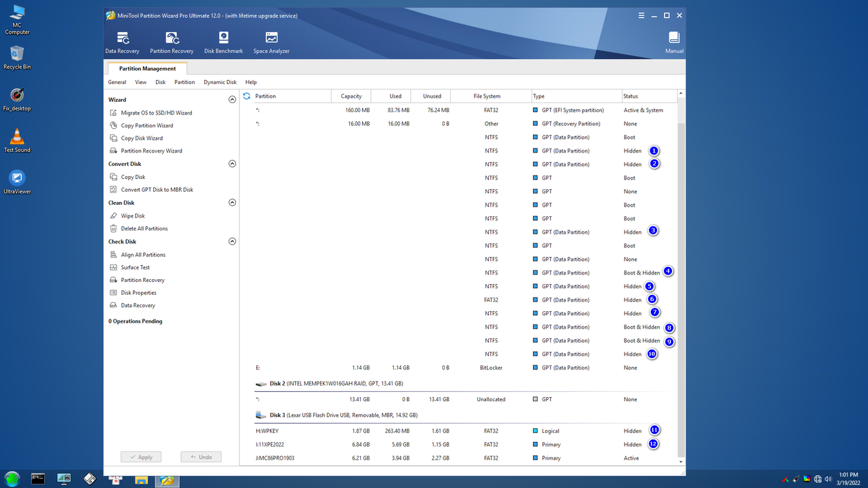This screenshot has height=488, width=868.
Task: Click the Apply button
Action: click(x=141, y=457)
